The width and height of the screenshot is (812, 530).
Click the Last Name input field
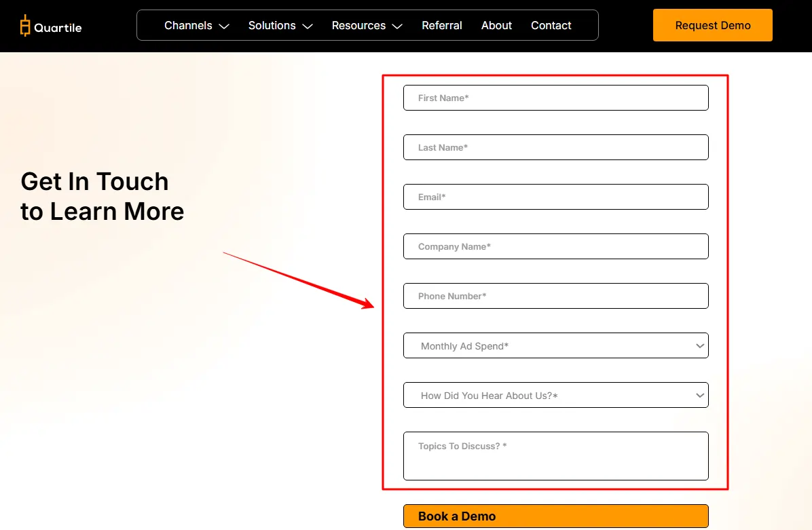555,147
